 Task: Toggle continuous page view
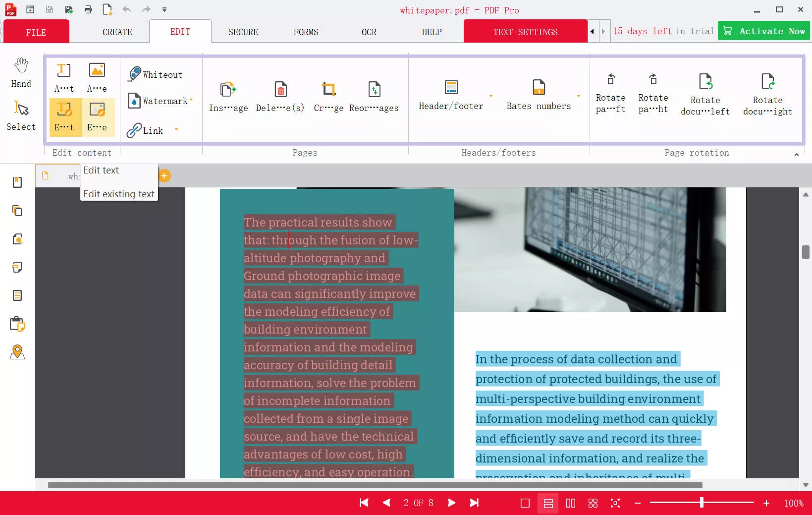[548, 503]
